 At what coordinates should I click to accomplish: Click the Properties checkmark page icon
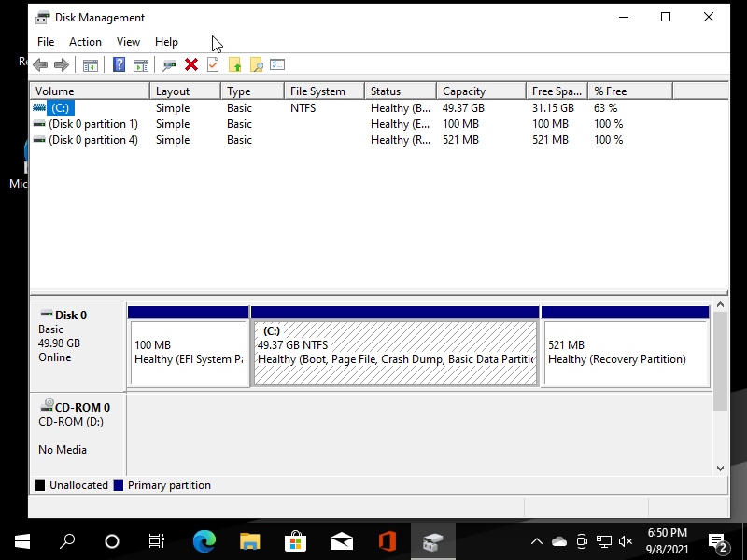213,64
